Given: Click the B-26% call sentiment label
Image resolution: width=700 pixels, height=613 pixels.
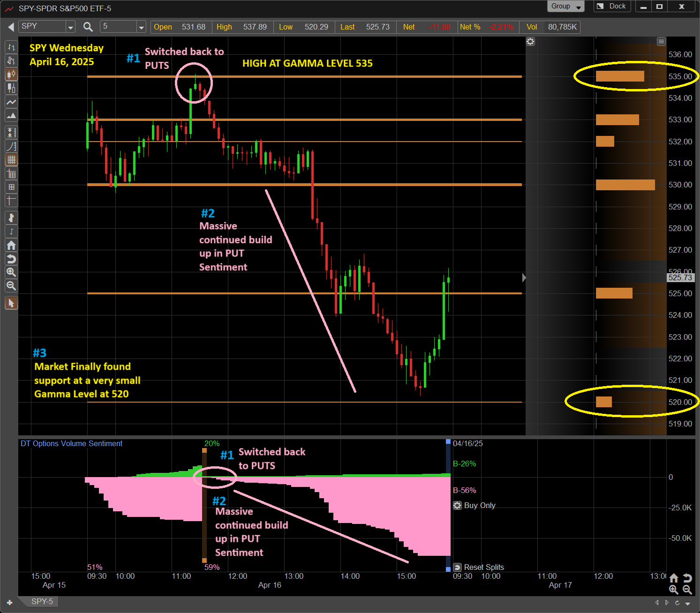Looking at the screenshot, I should 465,463.
